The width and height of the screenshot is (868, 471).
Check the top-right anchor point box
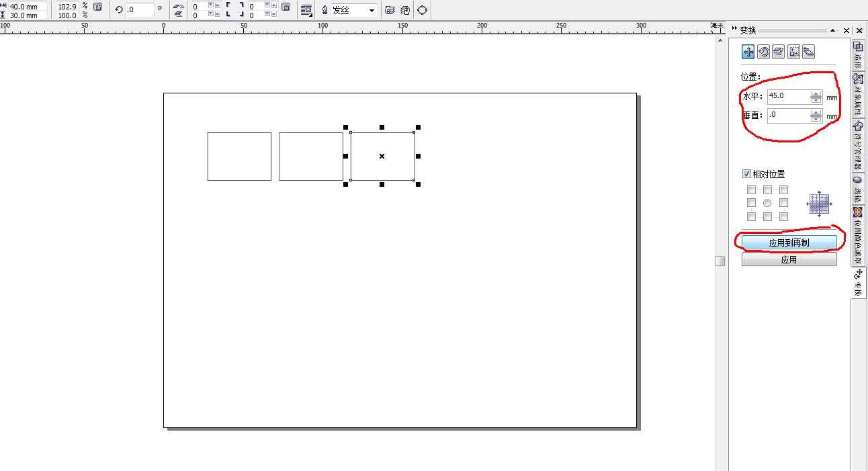783,189
